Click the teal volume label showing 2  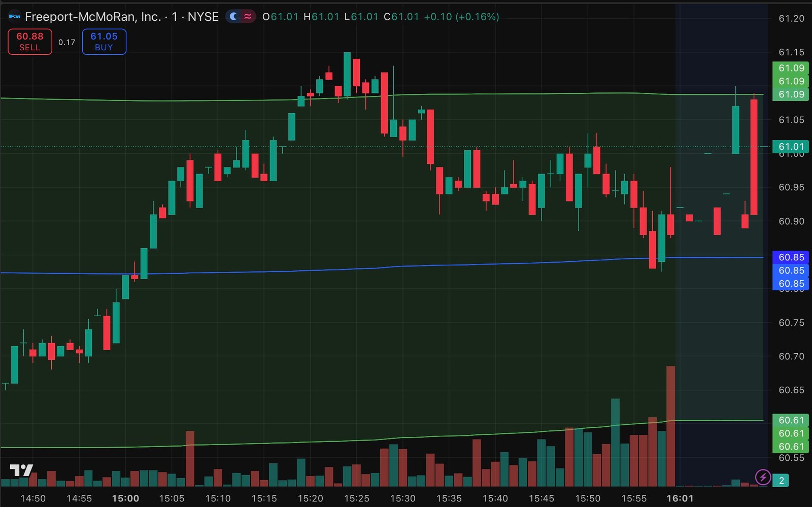pyautogui.click(x=782, y=480)
